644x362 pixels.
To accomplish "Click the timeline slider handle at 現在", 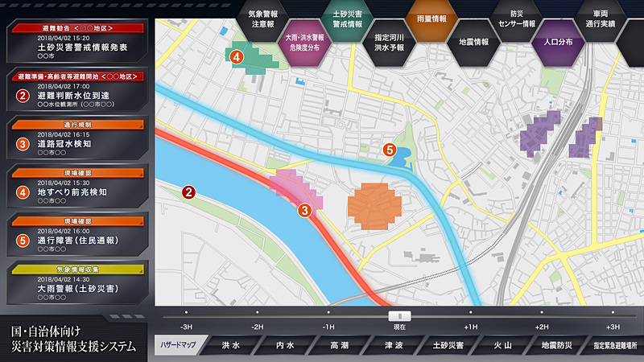I will [x=399, y=315].
